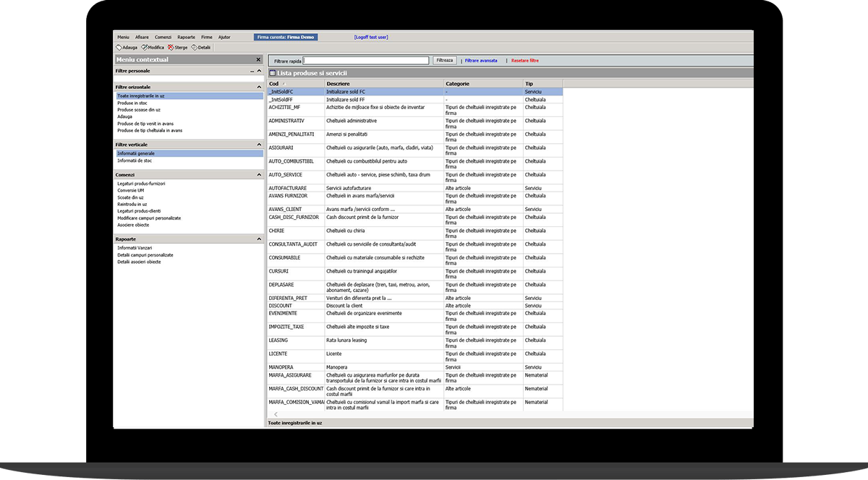Click the Filtreaza button

(444, 61)
